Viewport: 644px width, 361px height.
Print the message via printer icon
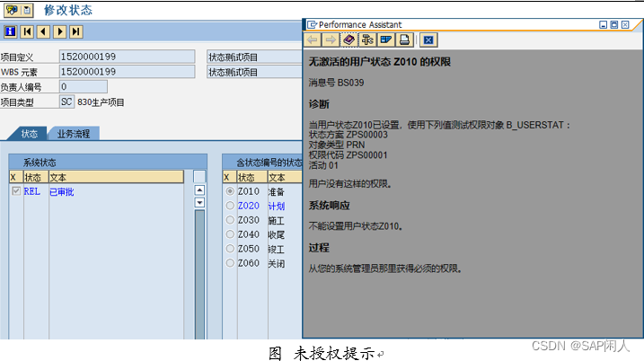(404, 40)
